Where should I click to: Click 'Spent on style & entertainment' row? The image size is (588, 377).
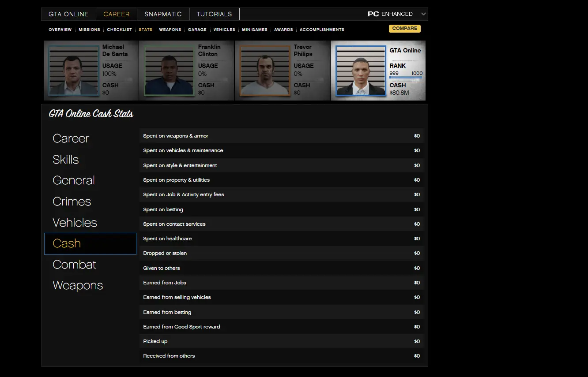click(282, 165)
